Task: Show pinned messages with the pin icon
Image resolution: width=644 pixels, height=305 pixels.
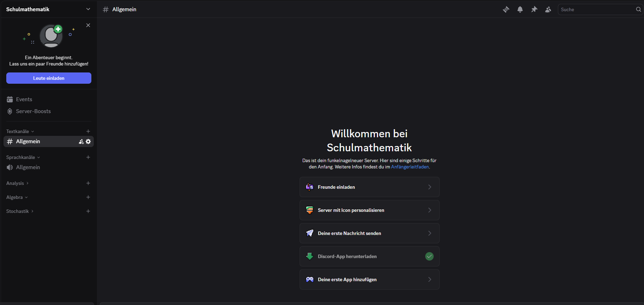Action: click(534, 9)
